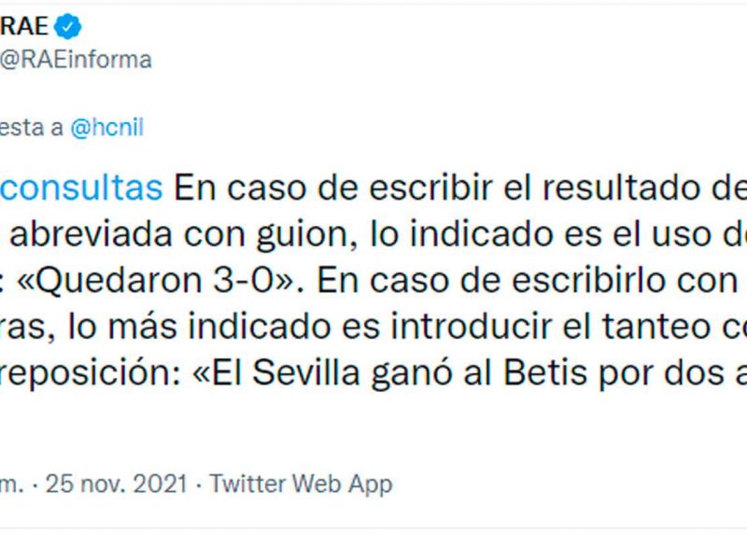Open the 25 nov. 2021 date link
The width and height of the screenshot is (747, 560).
coord(109,483)
